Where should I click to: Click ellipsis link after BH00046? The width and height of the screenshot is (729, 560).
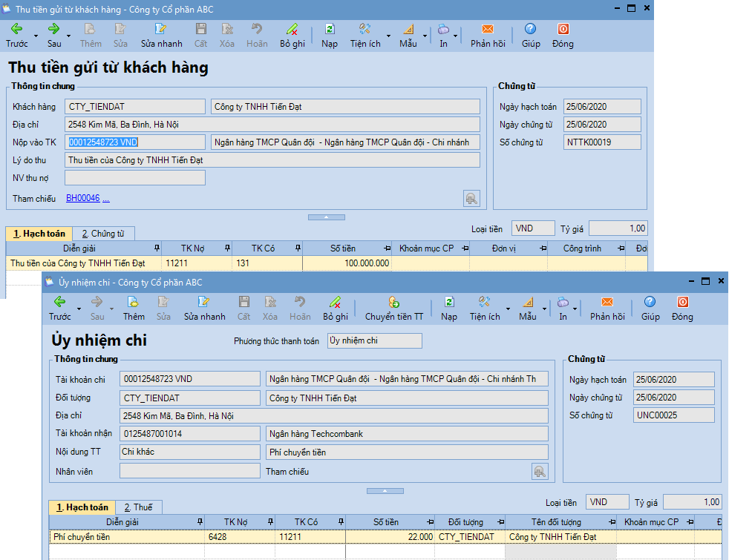click(x=106, y=199)
